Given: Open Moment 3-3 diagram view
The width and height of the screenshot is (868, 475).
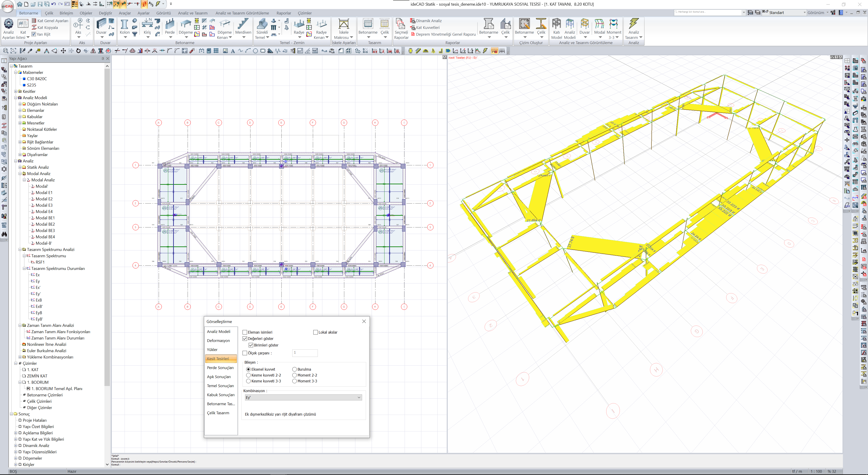Looking at the screenshot, I should pos(614,29).
